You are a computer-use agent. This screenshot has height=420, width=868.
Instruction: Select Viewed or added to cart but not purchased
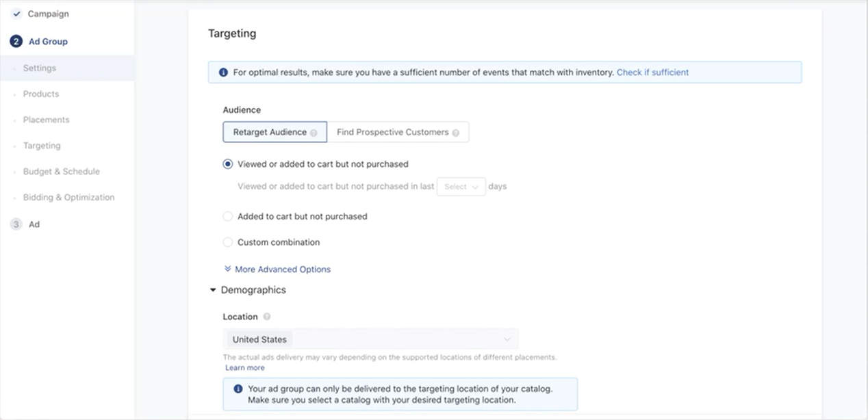tap(227, 163)
